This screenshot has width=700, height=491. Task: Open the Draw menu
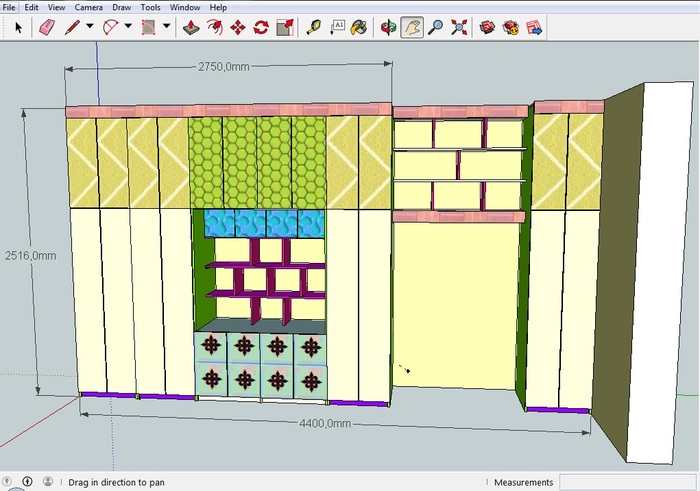(121, 7)
